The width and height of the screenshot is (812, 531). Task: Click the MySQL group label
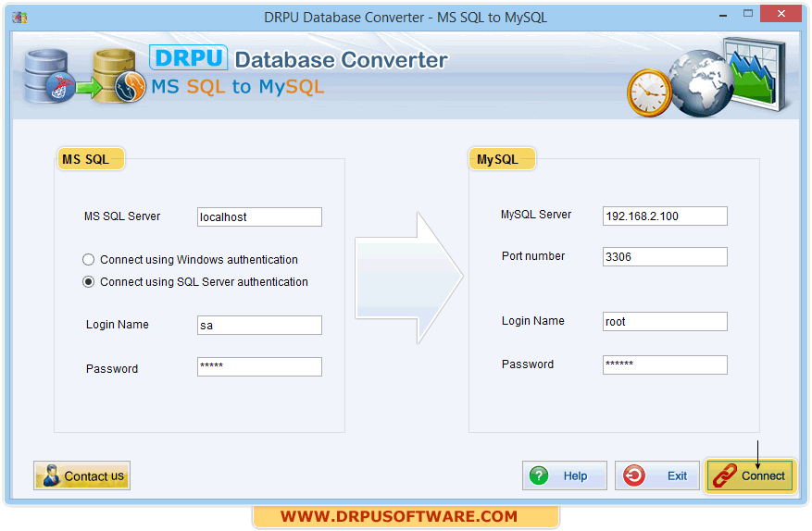(502, 159)
